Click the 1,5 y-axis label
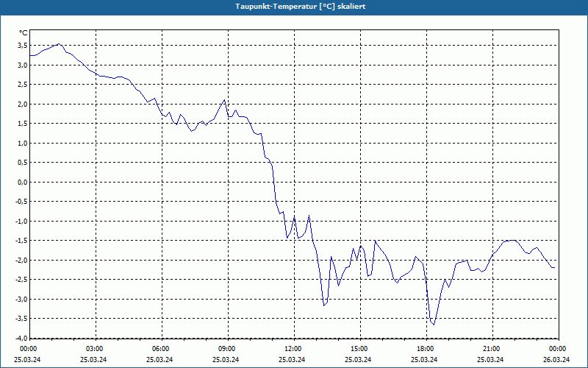588x368 pixels. pyautogui.click(x=22, y=124)
